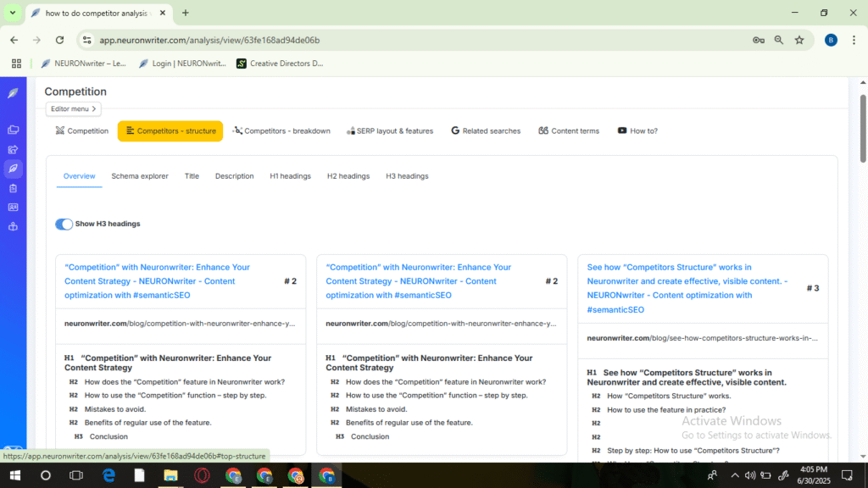Image resolution: width=868 pixels, height=488 pixels.
Task: Open the Content terms tab
Action: (569, 131)
